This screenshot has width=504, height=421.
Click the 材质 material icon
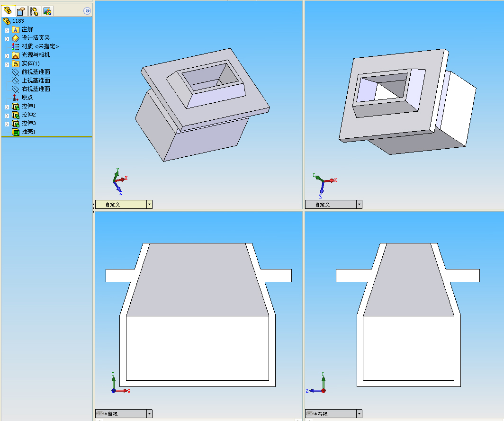(x=16, y=46)
